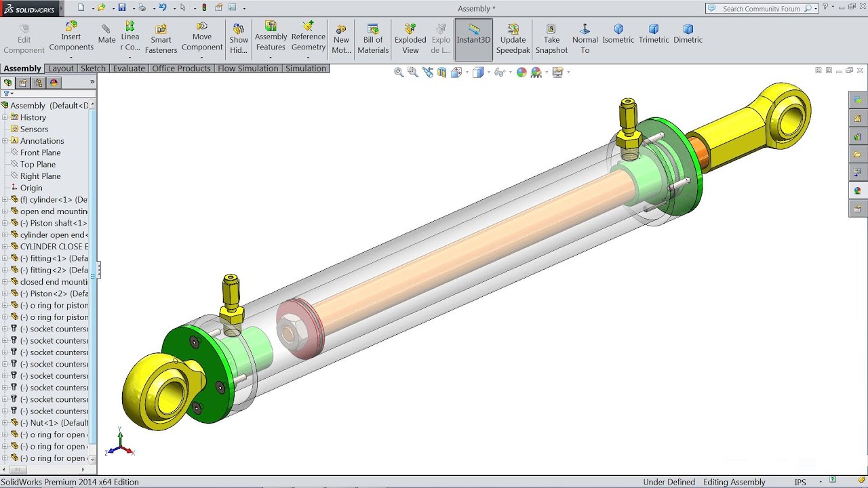Screen dimensions: 868x488
Task: Open Move Component dropdown arrow
Action: (x=202, y=58)
